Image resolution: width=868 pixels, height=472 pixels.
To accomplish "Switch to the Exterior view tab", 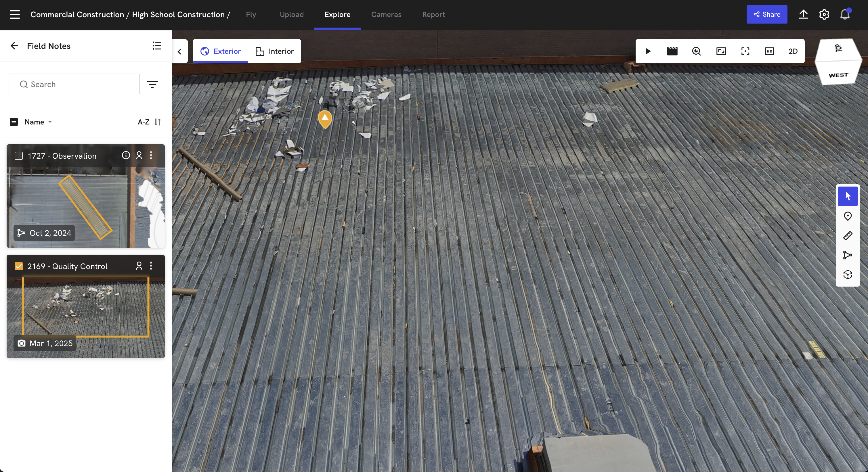I will click(x=220, y=51).
